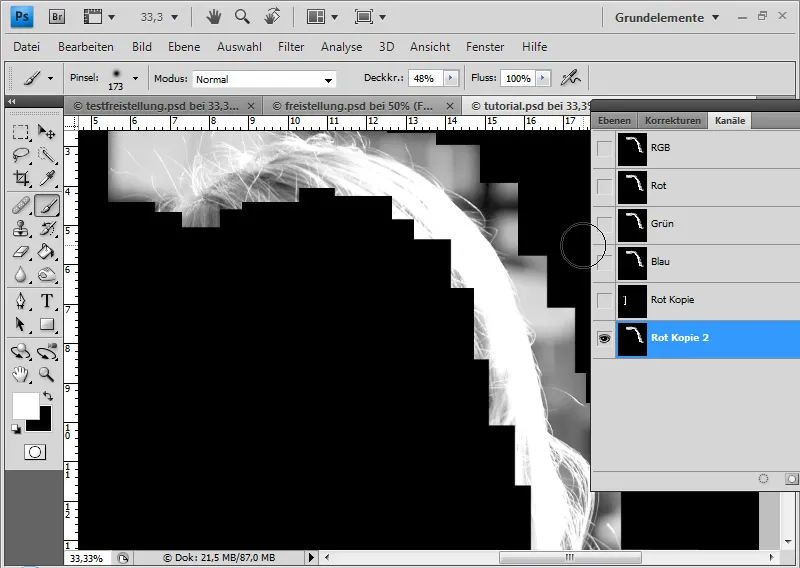Save selection as channel button

[x=791, y=479]
